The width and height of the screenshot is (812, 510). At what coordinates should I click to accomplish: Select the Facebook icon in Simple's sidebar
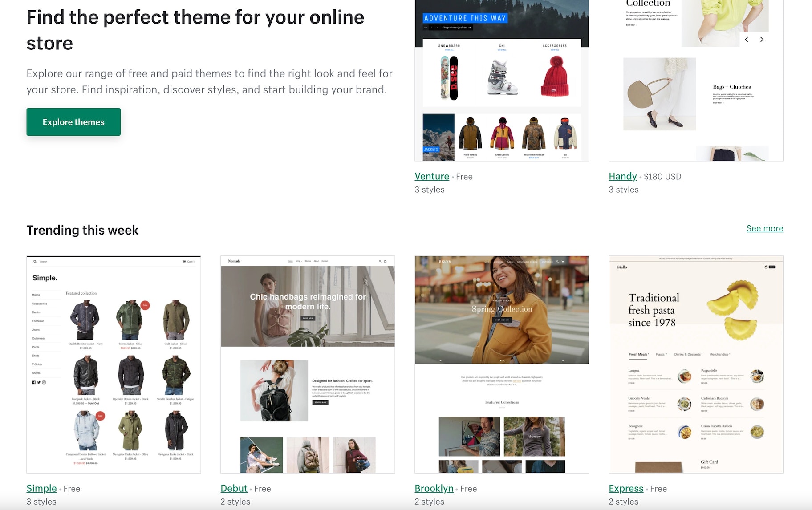pyautogui.click(x=34, y=382)
